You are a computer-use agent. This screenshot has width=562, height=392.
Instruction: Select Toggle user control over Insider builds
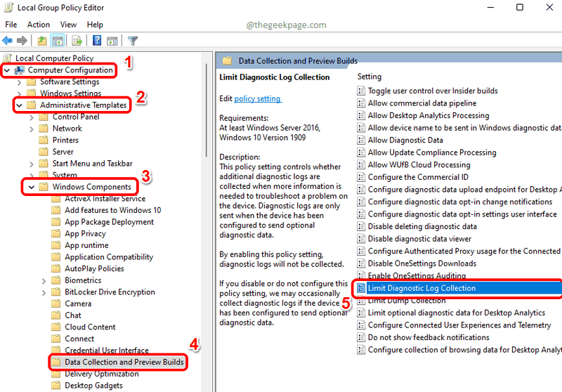coord(433,91)
